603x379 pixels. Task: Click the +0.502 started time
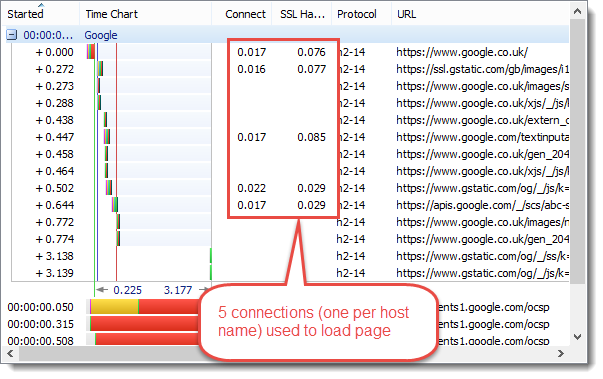(54, 188)
